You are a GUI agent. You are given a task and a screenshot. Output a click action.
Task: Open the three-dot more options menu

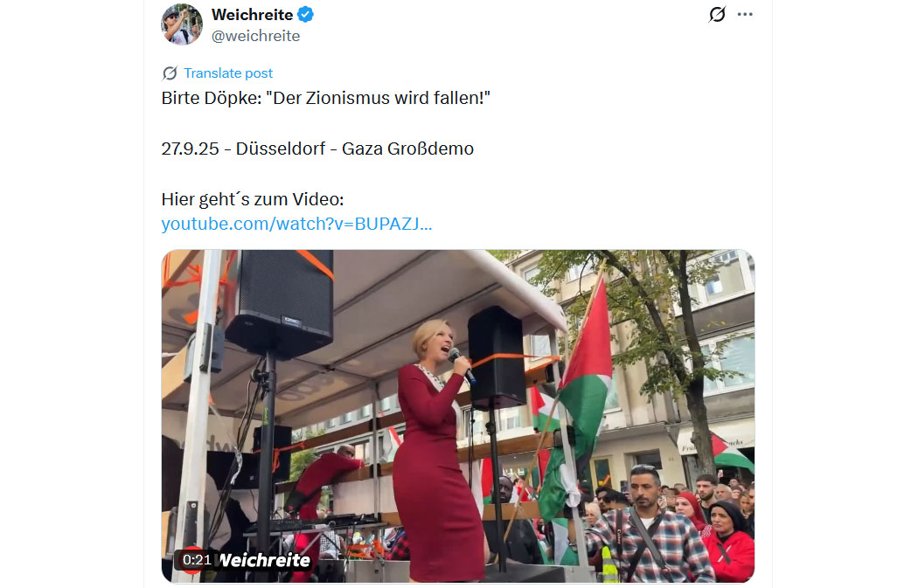[745, 14]
